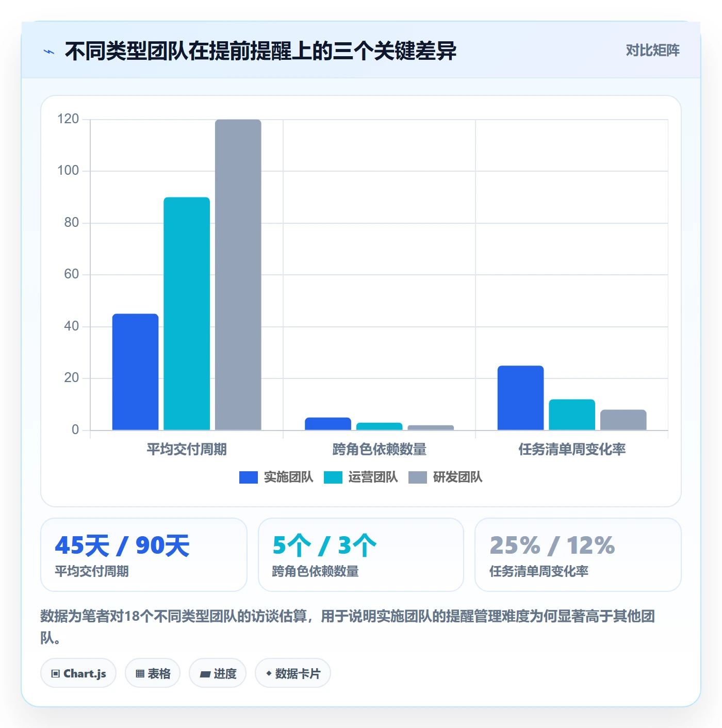Click the 运营团队 bar for 跨角色依赖数量

(x=380, y=426)
